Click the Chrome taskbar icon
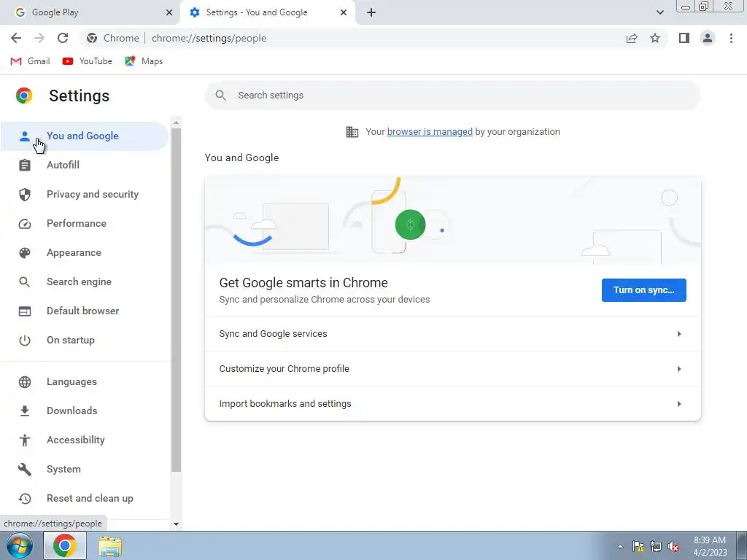Screen dimensions: 747x560 point(65,545)
